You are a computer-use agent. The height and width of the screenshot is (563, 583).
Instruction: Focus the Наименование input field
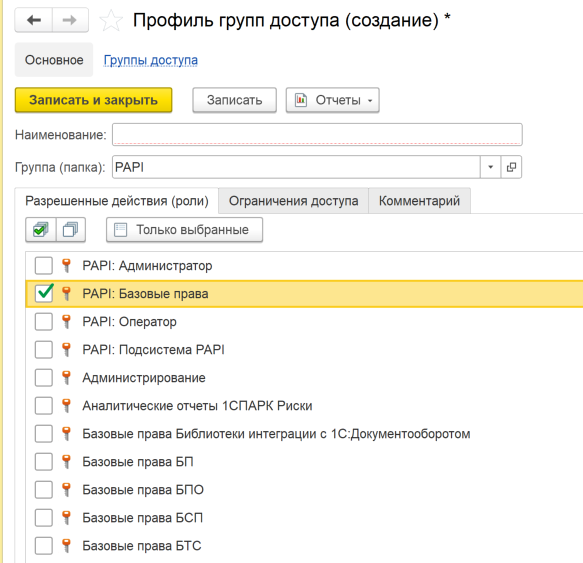(317, 134)
